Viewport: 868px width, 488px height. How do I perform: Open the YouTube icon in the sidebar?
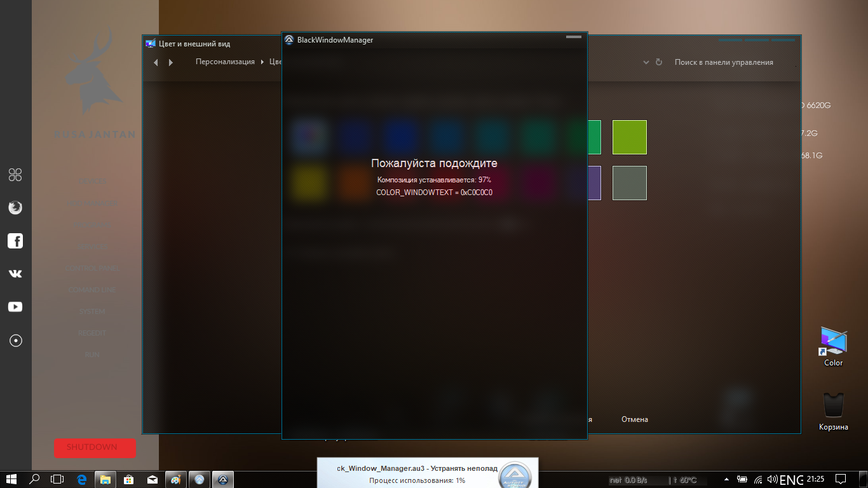(x=15, y=307)
